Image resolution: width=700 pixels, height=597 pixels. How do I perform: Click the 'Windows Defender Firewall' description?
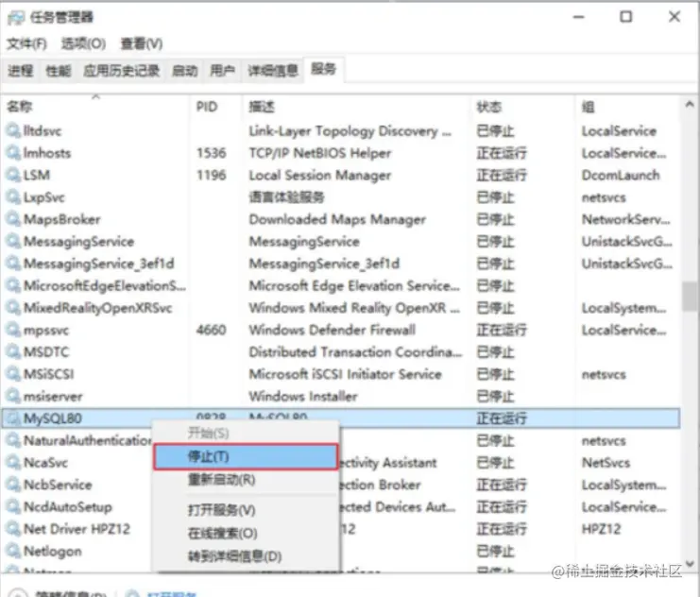point(333,330)
